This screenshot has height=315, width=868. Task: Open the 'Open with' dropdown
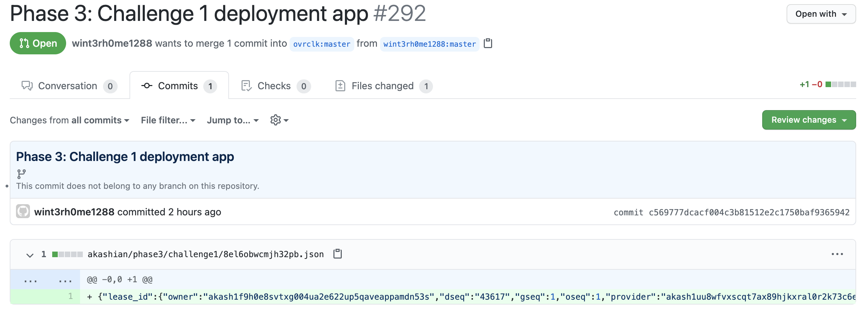(821, 14)
